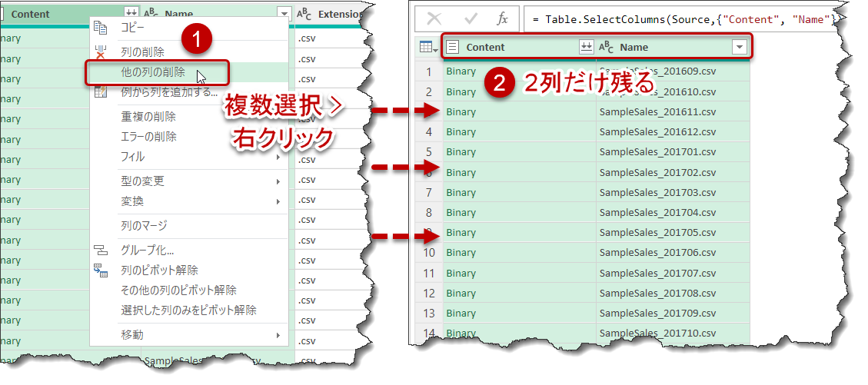Expand the 変換 submenu
Screen dimensions: 868x385
[189, 202]
